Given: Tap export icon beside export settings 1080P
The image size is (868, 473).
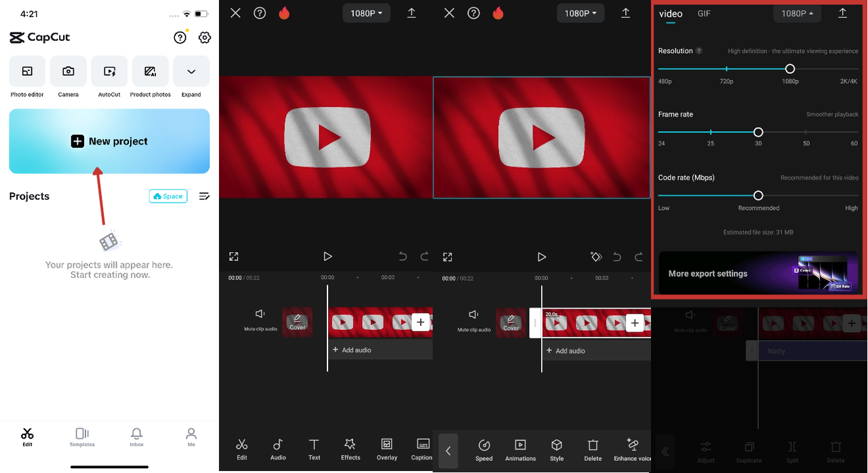Looking at the screenshot, I should tap(843, 13).
